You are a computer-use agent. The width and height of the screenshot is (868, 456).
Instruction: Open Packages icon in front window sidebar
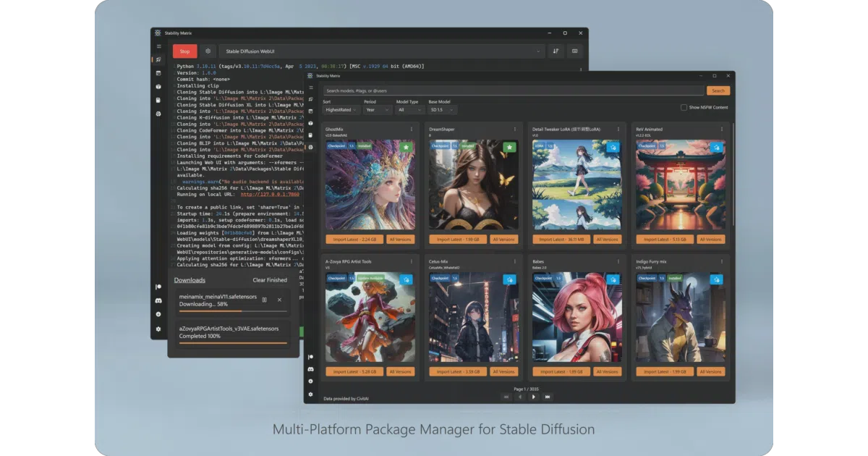point(311,111)
